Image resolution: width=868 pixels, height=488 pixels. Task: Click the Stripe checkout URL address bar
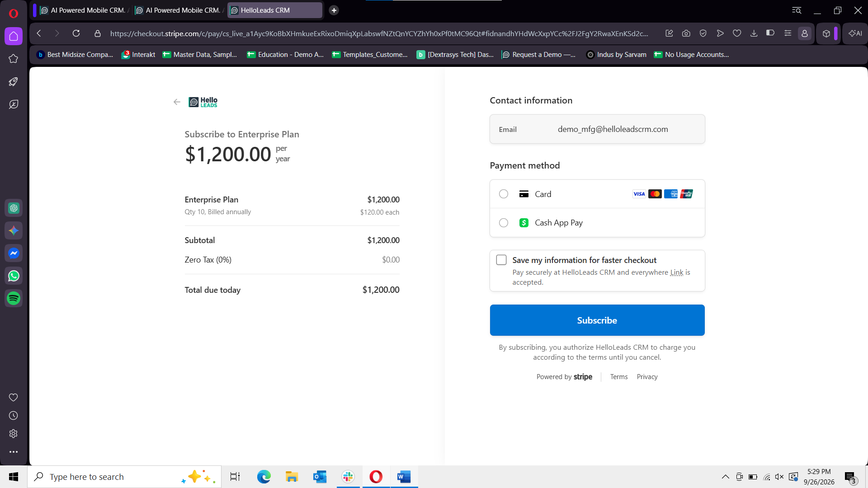[x=379, y=33]
